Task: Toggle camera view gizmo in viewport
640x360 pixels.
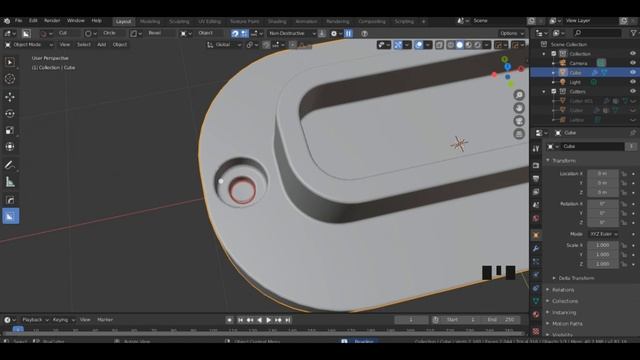Action: [519, 121]
